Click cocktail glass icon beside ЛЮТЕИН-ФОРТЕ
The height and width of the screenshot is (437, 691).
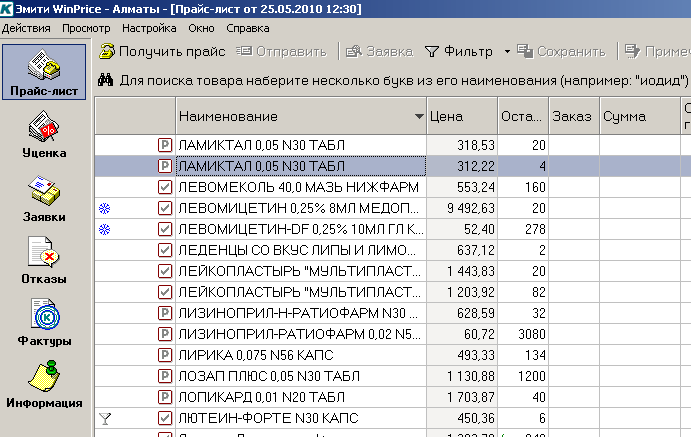point(105,418)
